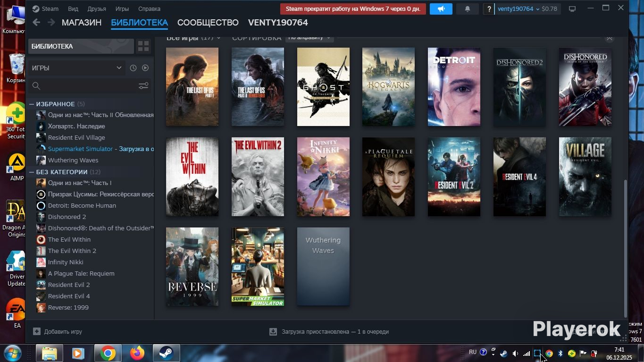This screenshot has width=644, height=362.
Task: Click the add game plus icon
Action: click(37, 331)
